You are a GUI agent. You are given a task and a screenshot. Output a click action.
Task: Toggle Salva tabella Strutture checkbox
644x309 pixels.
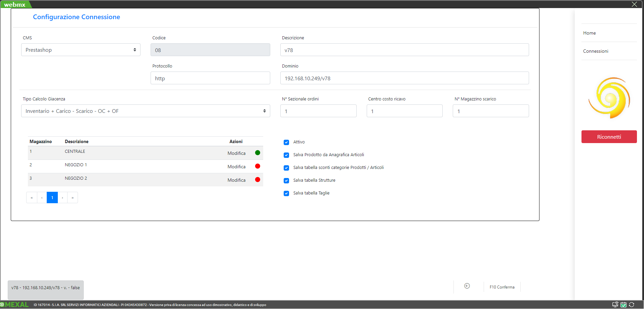pos(286,181)
